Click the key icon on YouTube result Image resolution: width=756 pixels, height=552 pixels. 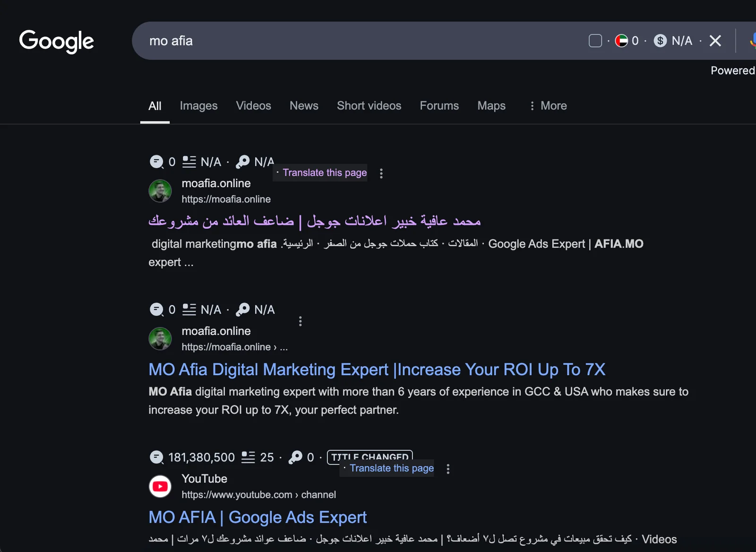pyautogui.click(x=295, y=457)
